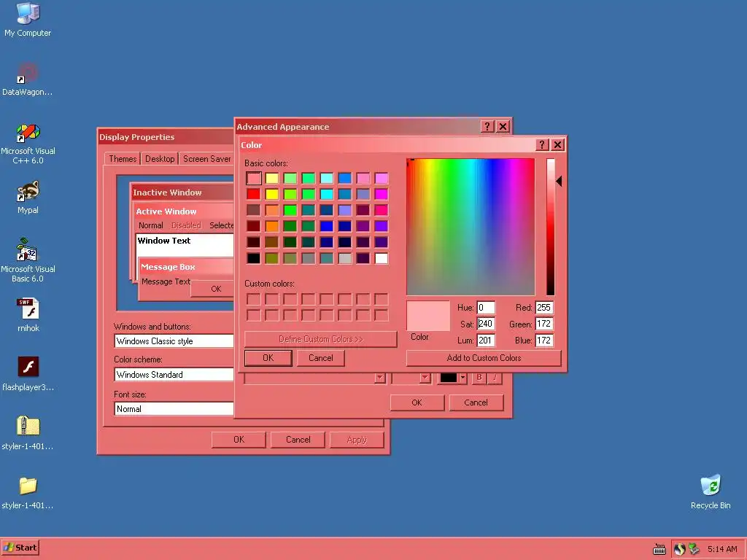This screenshot has width=747, height=560.
Task: Switch to the Desktop tab
Action: [x=160, y=158]
